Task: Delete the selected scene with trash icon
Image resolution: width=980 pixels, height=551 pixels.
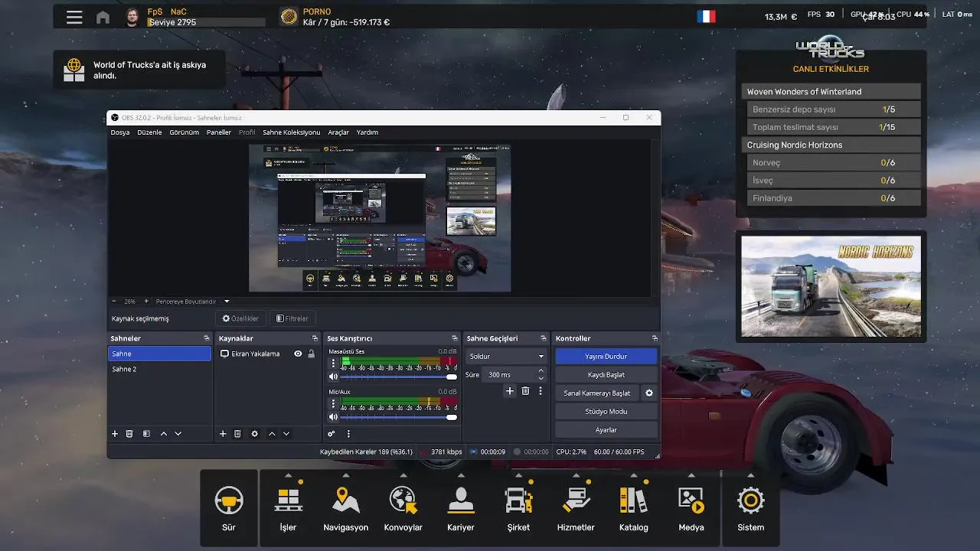Action: click(x=129, y=434)
